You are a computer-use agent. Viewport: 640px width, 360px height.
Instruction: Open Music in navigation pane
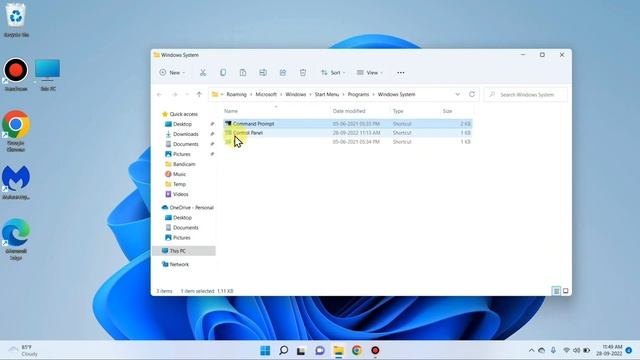(x=176, y=174)
